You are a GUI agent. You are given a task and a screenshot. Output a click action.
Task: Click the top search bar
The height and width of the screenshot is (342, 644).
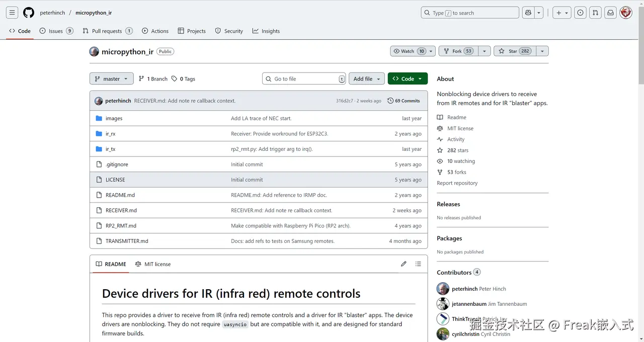coord(470,13)
